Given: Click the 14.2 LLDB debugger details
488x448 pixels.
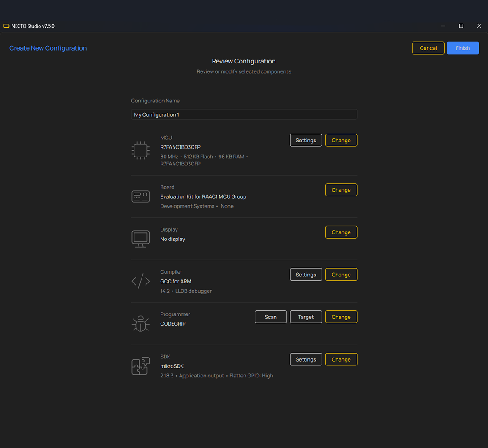Looking at the screenshot, I should (186, 291).
